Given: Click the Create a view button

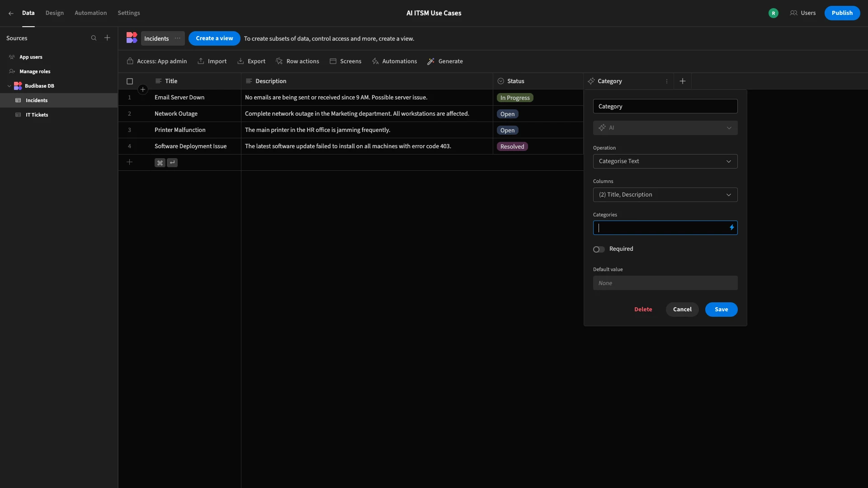Looking at the screenshot, I should pyautogui.click(x=214, y=38).
